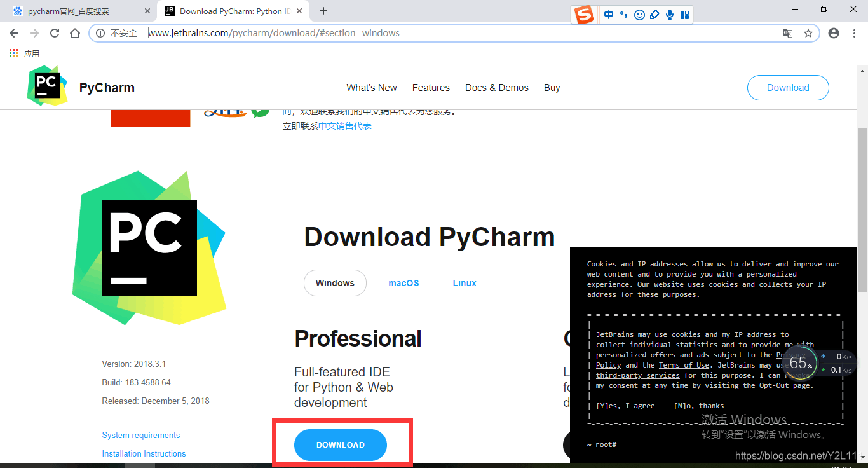
Task: Click the 65% floating performance ball
Action: pyautogui.click(x=801, y=363)
